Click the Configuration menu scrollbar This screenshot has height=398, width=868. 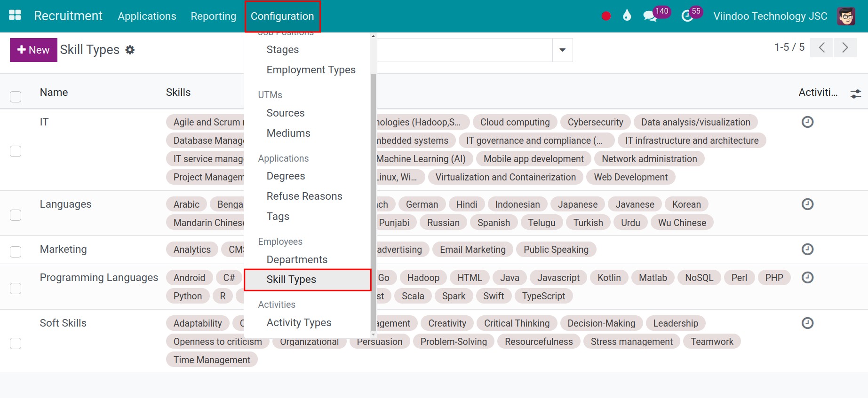(373, 202)
